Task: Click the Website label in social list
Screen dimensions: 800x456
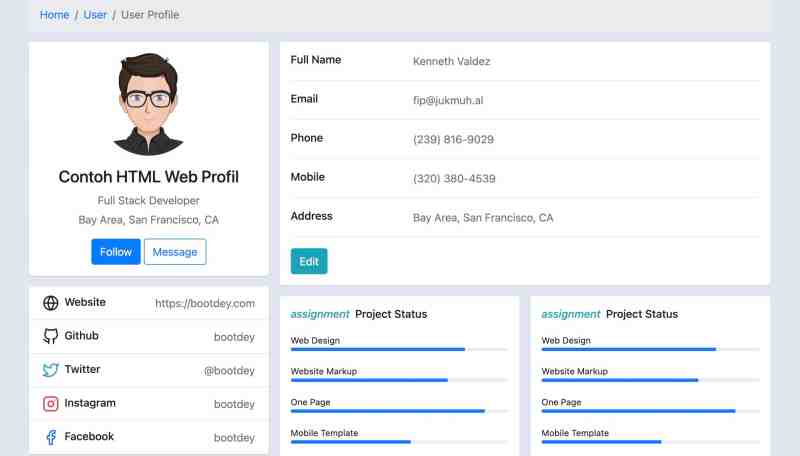Action: tap(85, 302)
